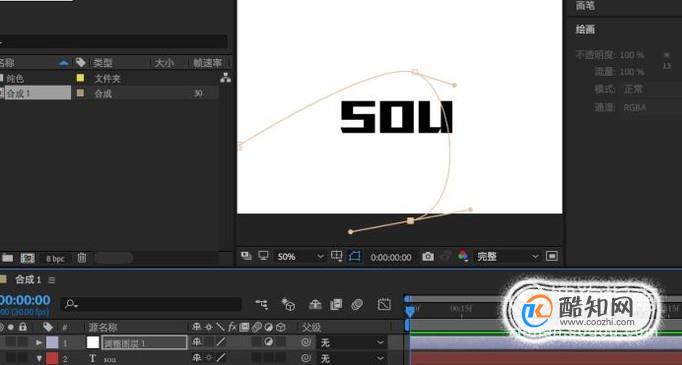Toggle frame blending timeline switch

[x=336, y=305]
